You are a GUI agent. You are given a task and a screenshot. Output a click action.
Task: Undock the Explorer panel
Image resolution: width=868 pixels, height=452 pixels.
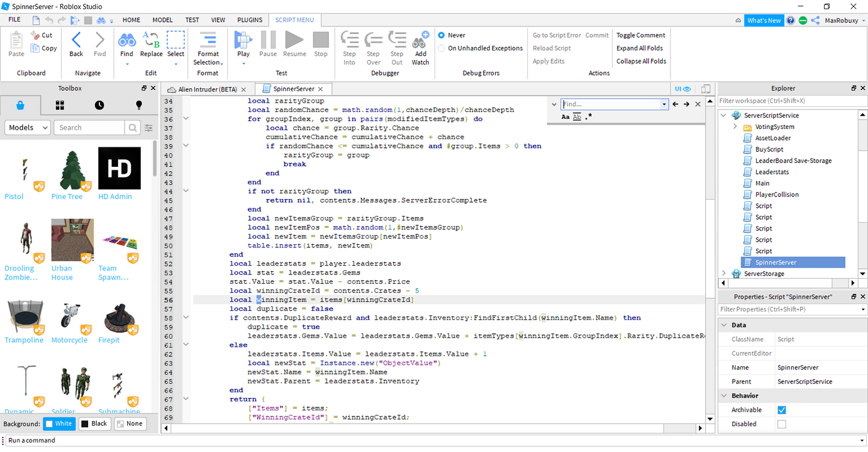[x=854, y=89]
